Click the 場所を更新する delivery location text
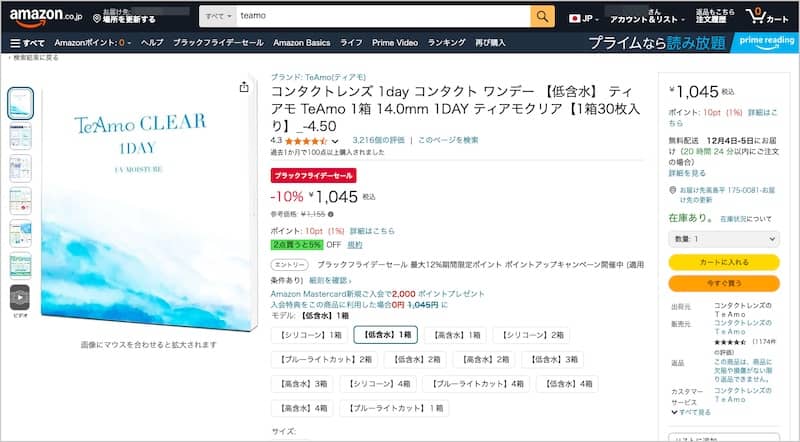The image size is (800, 442). pos(129,19)
